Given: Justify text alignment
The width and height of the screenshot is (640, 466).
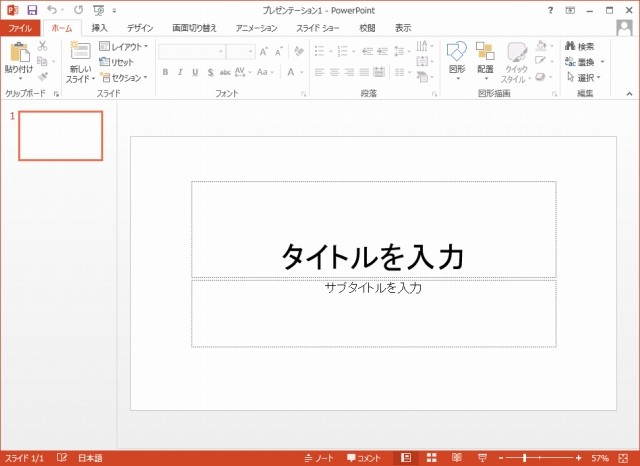Looking at the screenshot, I should [364, 72].
